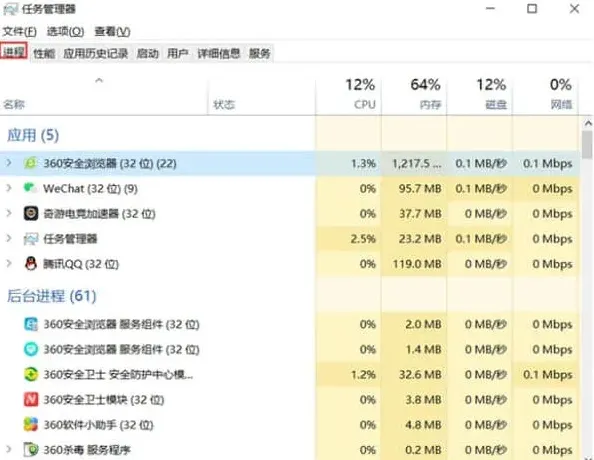Image resolution: width=594 pixels, height=460 pixels.
Task: Expand the WeChat process group
Action: point(9,188)
